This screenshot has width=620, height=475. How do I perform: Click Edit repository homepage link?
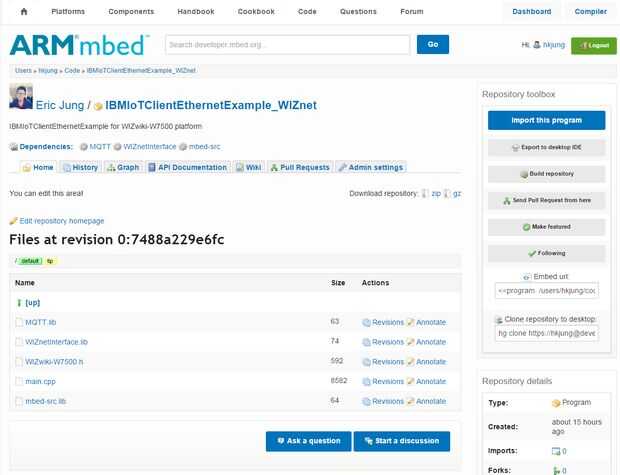coord(62,221)
